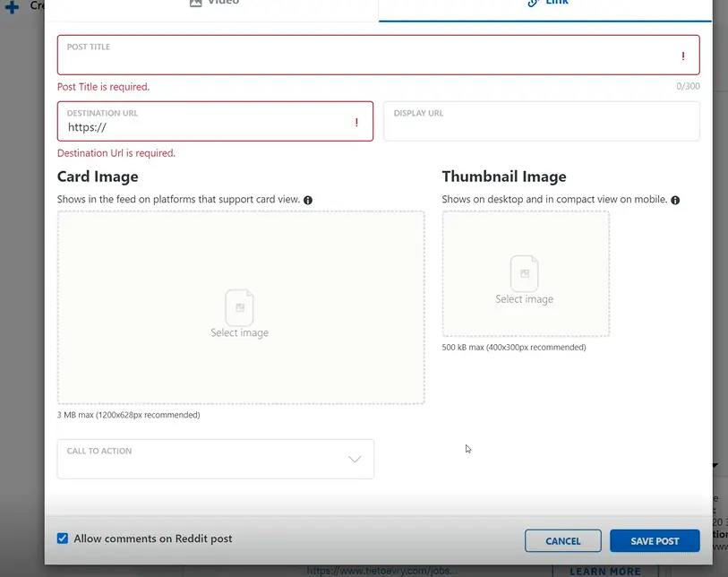The width and height of the screenshot is (728, 577).
Task: Click the Thumbnail Image info icon
Action: click(x=675, y=200)
